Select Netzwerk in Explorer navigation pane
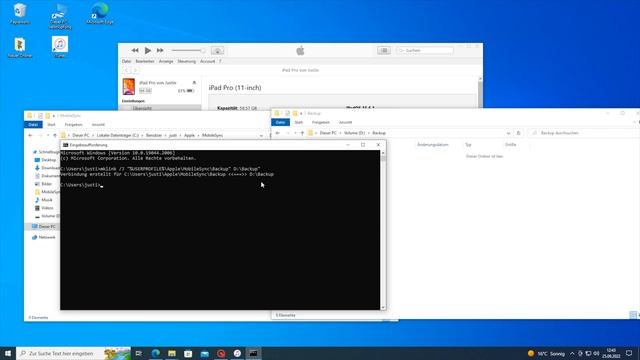 [44, 237]
